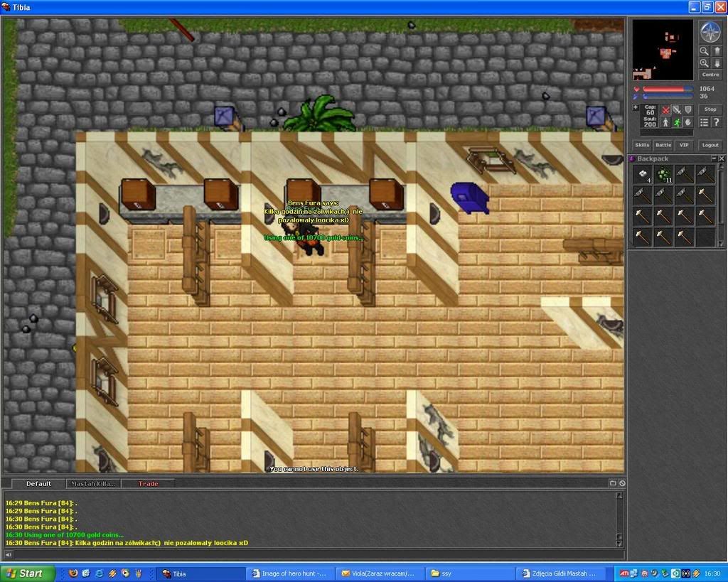The height and width of the screenshot is (582, 728).
Task: Open the ssy folder taskbar button
Action: tap(471, 573)
